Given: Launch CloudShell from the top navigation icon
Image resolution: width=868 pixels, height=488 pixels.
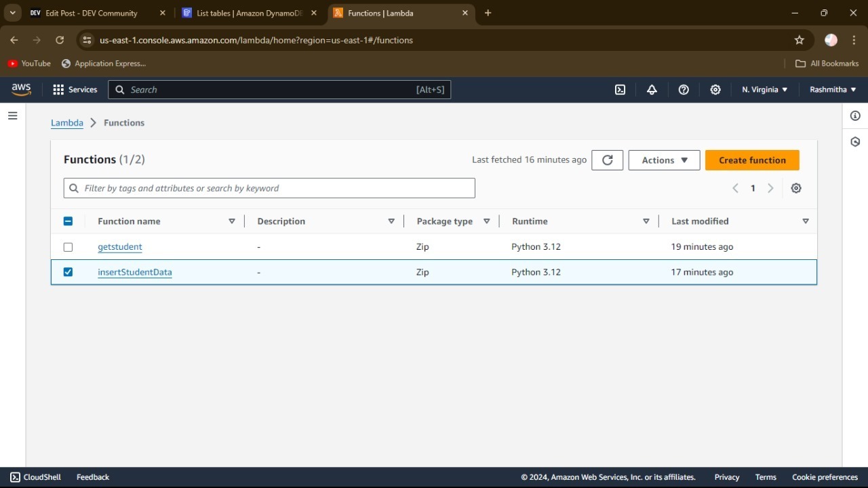Looking at the screenshot, I should [620, 90].
